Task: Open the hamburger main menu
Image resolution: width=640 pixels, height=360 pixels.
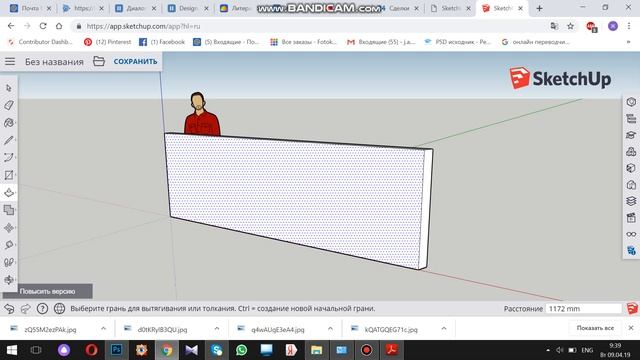Action: tap(10, 62)
